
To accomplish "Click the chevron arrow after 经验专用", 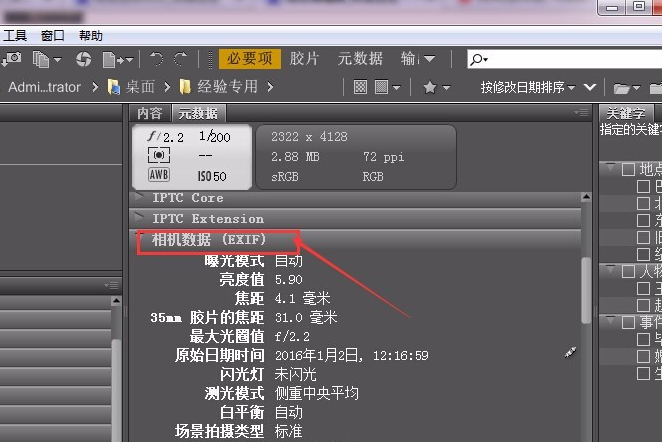I will pos(270,87).
